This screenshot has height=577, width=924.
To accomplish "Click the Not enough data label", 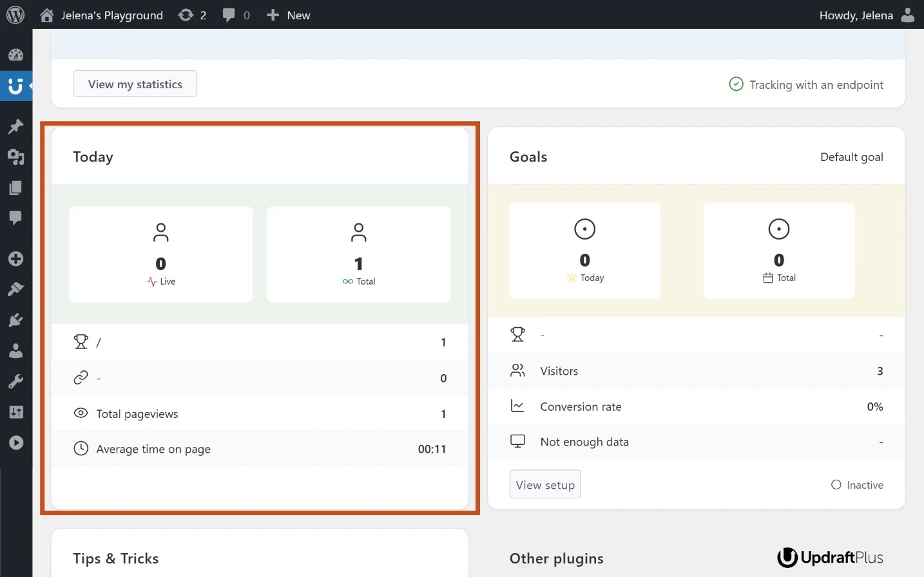I will (584, 442).
